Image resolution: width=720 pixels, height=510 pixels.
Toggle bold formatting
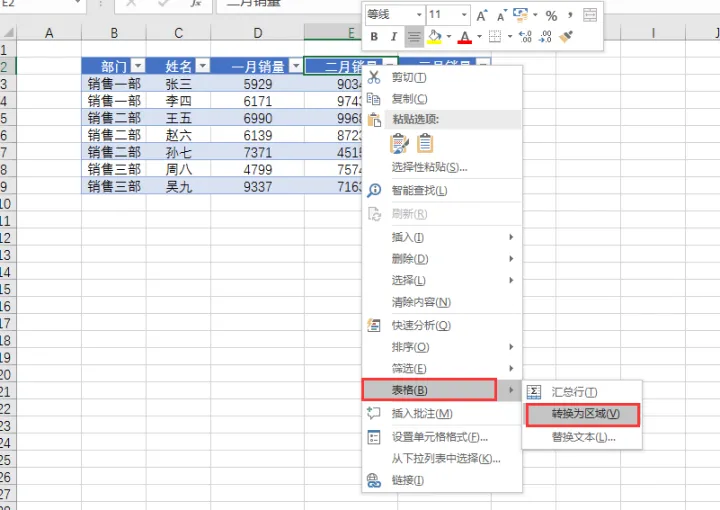[x=374, y=37]
